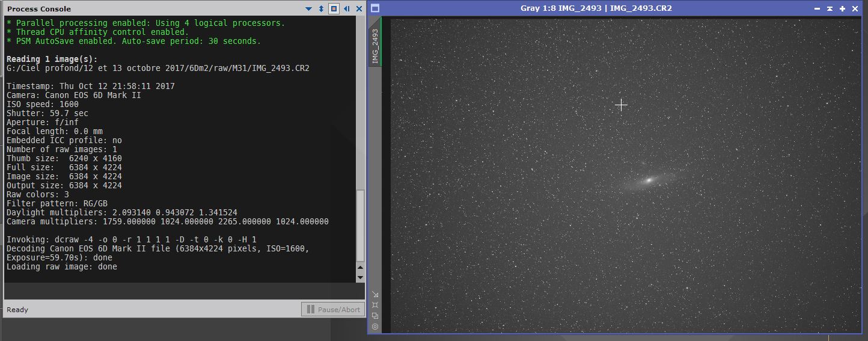The width and height of the screenshot is (868, 341).
Task: Click the 'Reading 1 image(s):' line
Action: click(x=52, y=59)
